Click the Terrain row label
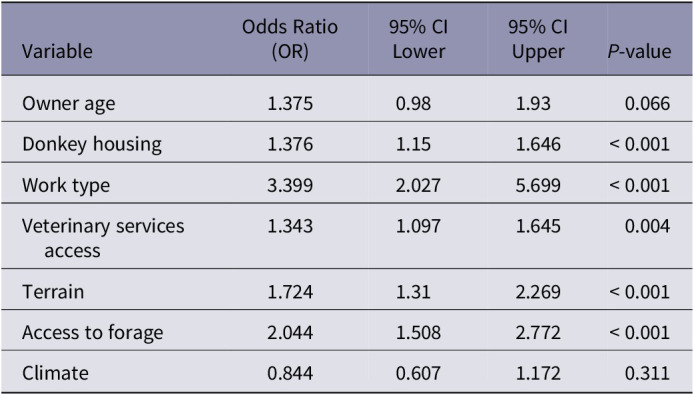Image resolution: width=694 pixels, height=395 pixels. click(x=53, y=292)
